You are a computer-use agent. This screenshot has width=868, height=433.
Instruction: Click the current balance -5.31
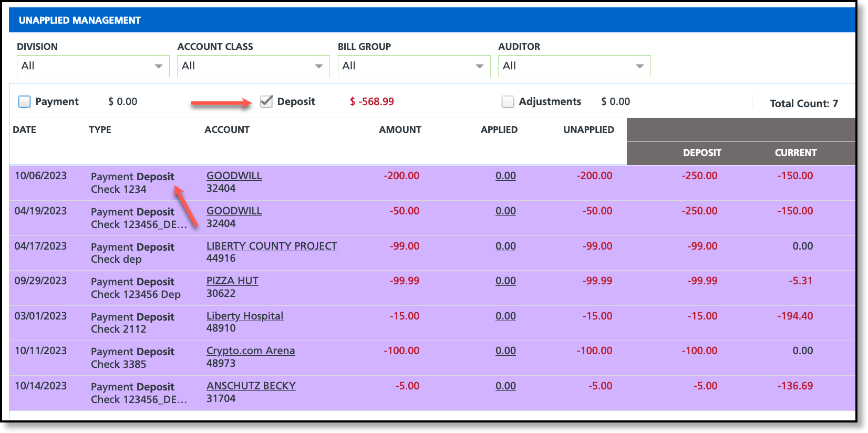pos(801,281)
